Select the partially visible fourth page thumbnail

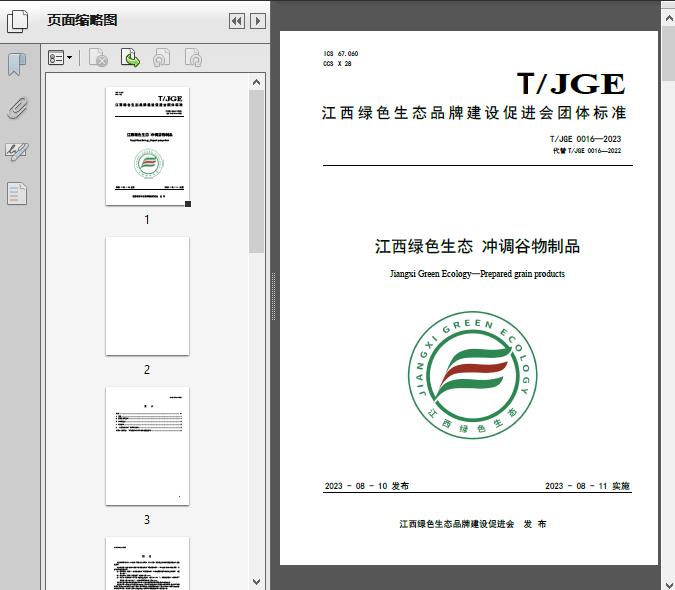click(x=147, y=563)
